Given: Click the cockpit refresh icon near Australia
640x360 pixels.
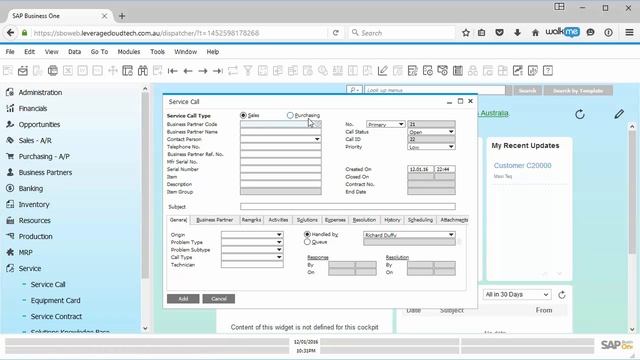Looking at the screenshot, I should click(x=580, y=114).
